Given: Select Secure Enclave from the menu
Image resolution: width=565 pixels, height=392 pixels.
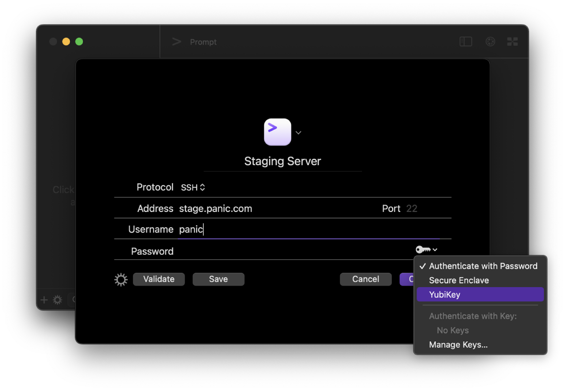Looking at the screenshot, I should pyautogui.click(x=480, y=280).
